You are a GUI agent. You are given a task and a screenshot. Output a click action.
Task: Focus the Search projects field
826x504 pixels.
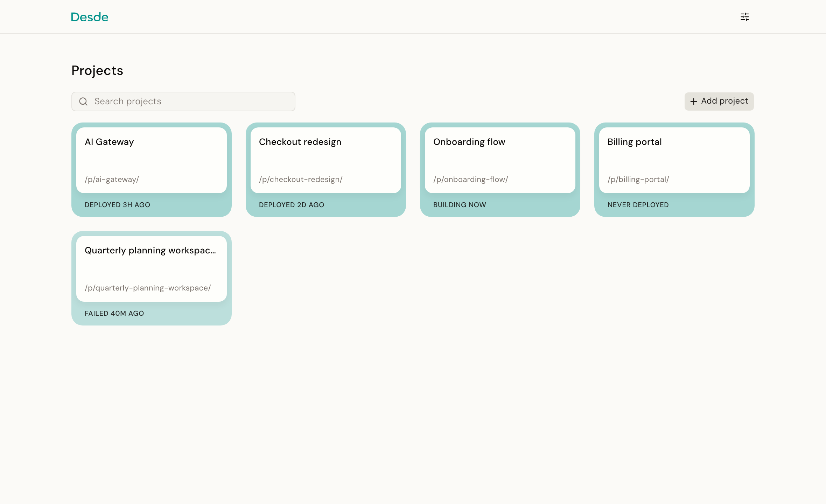[183, 101]
